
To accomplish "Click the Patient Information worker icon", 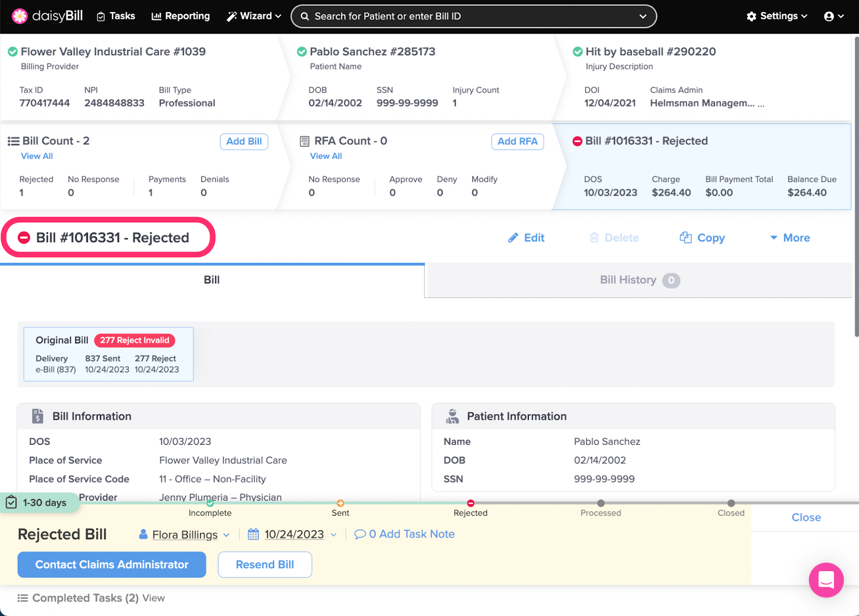I will tap(453, 416).
